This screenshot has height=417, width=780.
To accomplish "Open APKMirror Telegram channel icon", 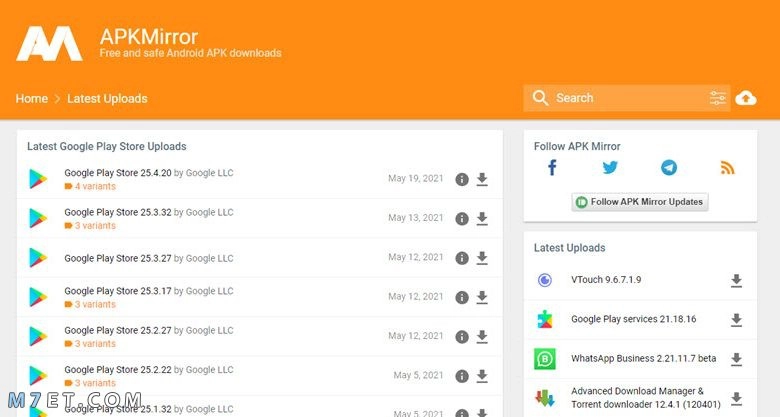I will 669,168.
